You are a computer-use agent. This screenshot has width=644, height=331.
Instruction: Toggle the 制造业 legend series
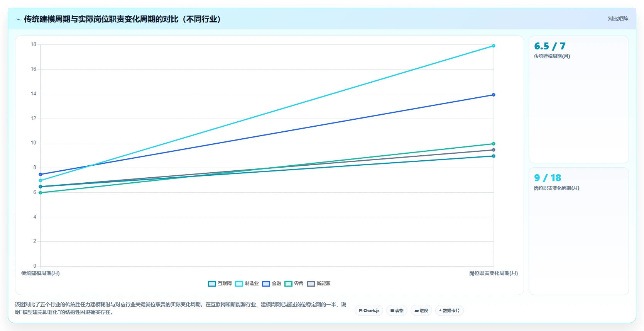tap(247, 283)
